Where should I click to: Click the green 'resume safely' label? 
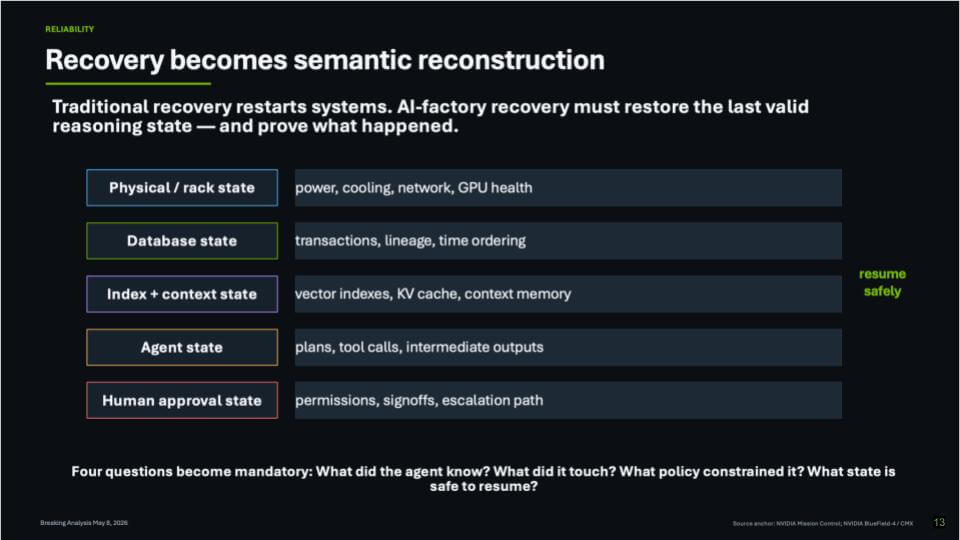pos(882,282)
